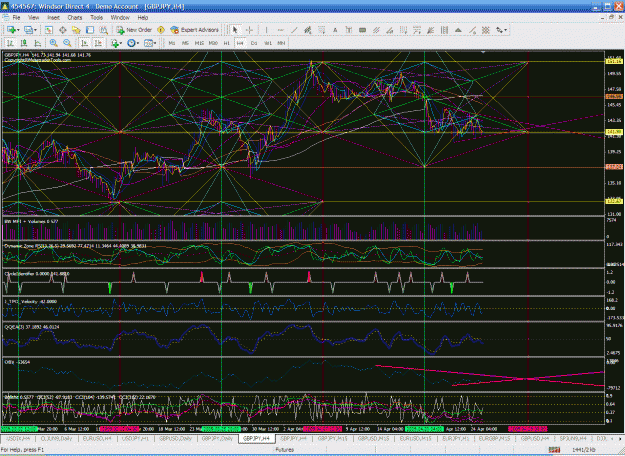Viewport: 625px width, 456px height.
Task: Open the Strategy Tester icon
Action: (x=104, y=30)
